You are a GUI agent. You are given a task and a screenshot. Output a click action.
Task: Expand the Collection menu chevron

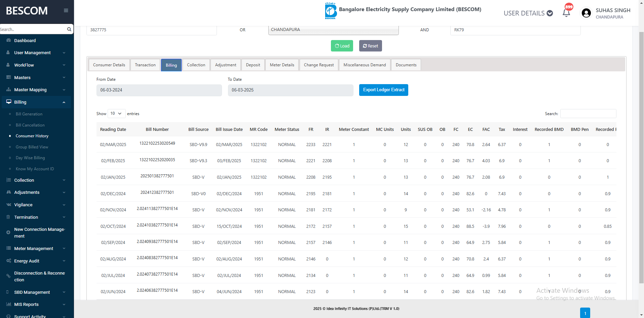(x=64, y=180)
